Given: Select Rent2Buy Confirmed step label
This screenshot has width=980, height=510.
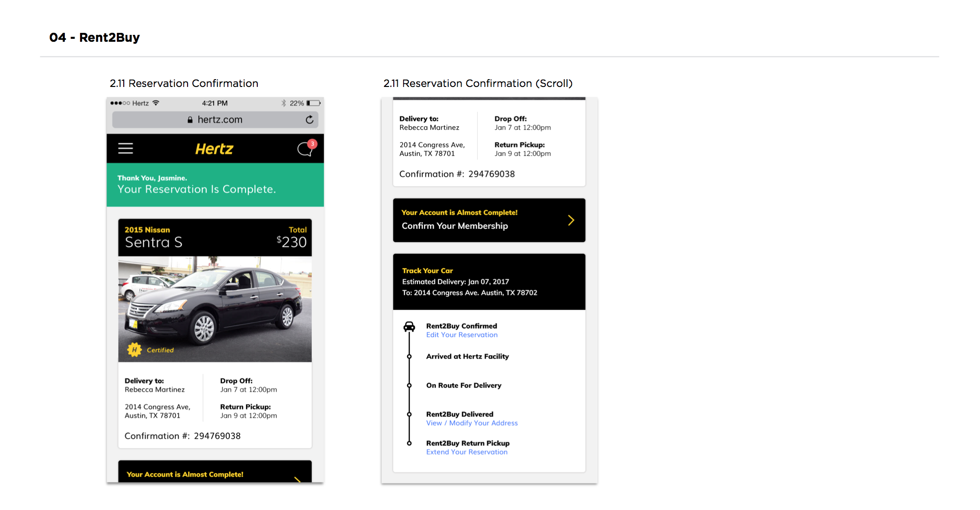Looking at the screenshot, I should 462,326.
